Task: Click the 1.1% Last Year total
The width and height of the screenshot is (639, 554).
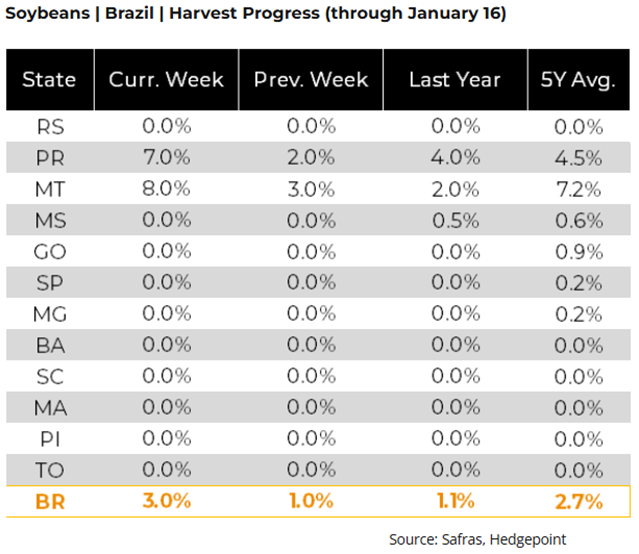Action: 454,501
